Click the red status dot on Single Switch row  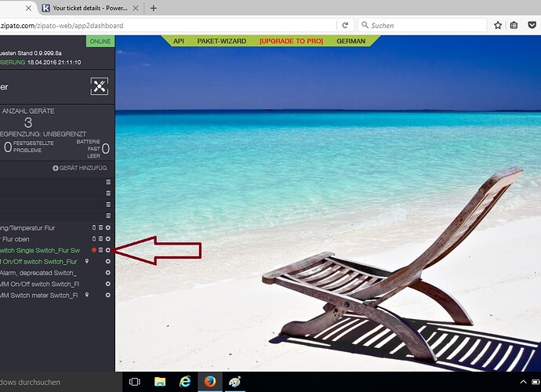click(x=93, y=250)
